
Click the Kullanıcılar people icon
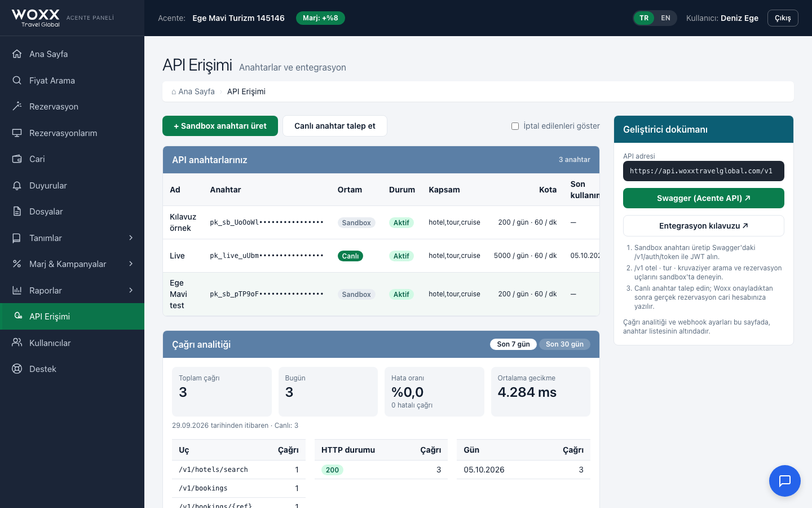pos(17,343)
